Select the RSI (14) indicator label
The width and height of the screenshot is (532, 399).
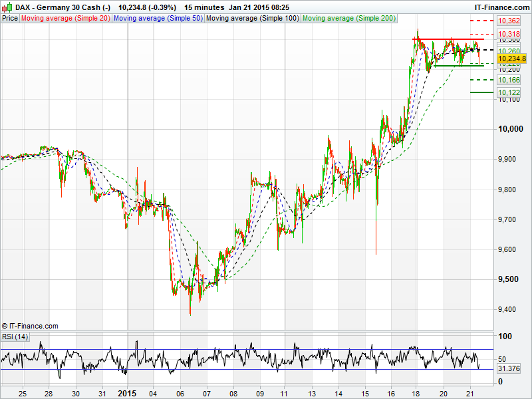tap(15, 336)
